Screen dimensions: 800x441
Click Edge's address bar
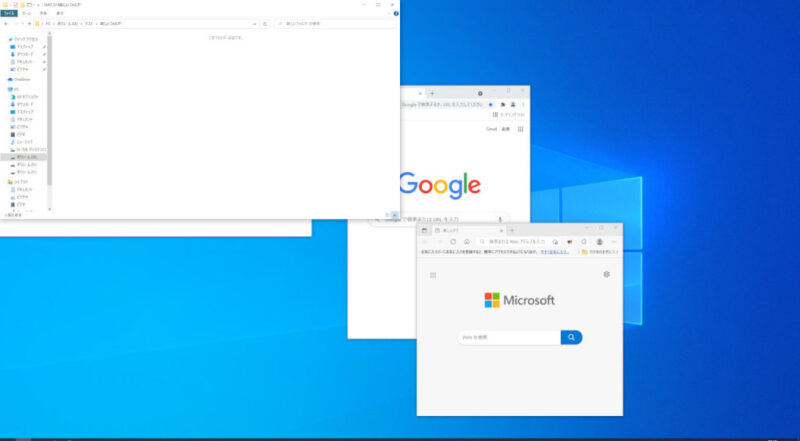pyautogui.click(x=514, y=241)
